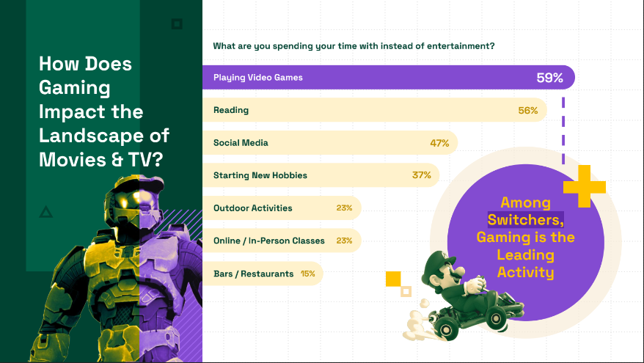Select the Playing Video Games bar

[x=389, y=77]
